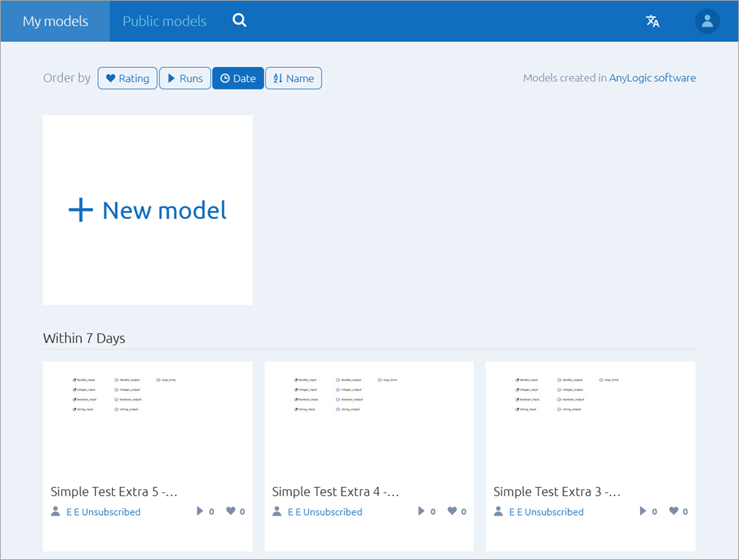Click run count play icon on Simple Test Extra 4
739x560 pixels.
pyautogui.click(x=421, y=511)
